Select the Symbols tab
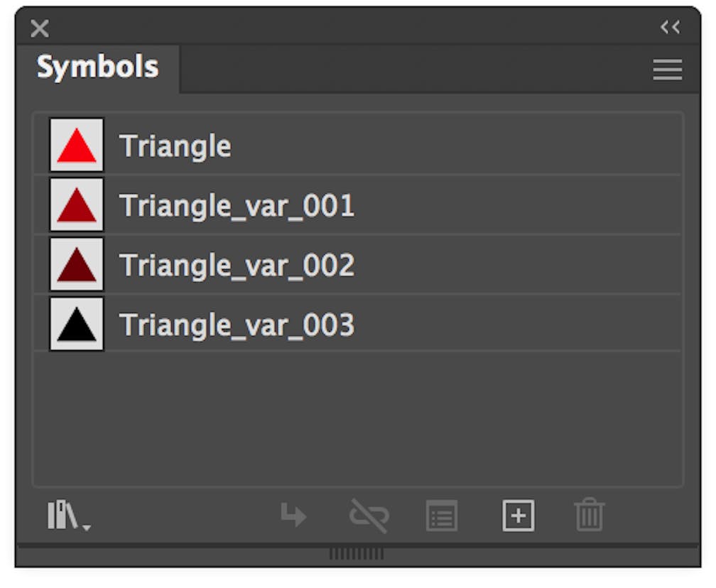This screenshot has width=716, height=588. coord(97,68)
